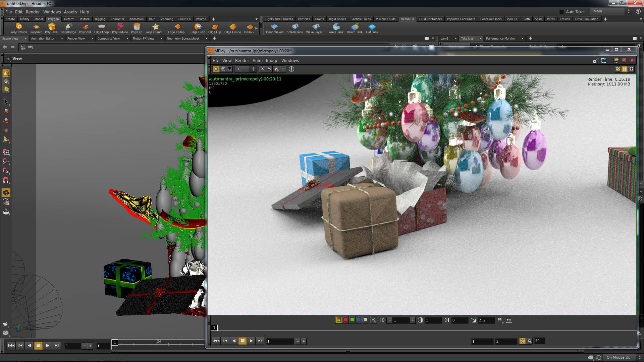Jump to first frame in Houdini playbar
The height and width of the screenshot is (362, 644).
11,346
